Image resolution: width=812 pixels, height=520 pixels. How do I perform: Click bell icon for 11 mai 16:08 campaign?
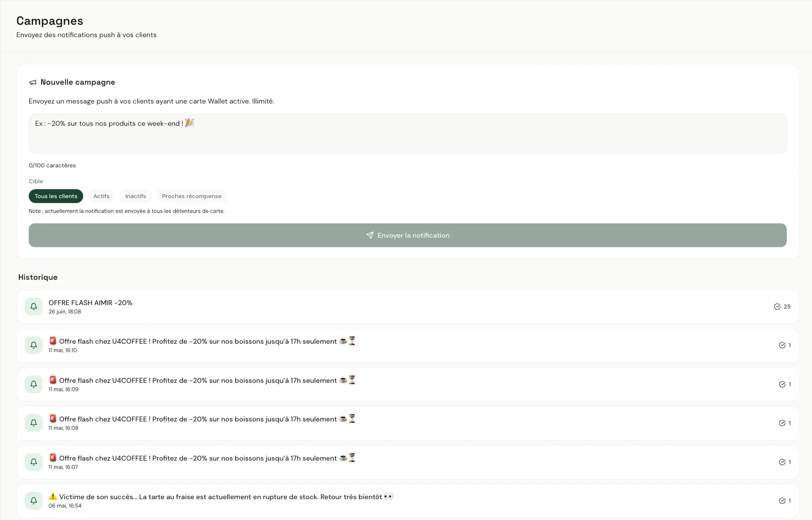coord(34,423)
